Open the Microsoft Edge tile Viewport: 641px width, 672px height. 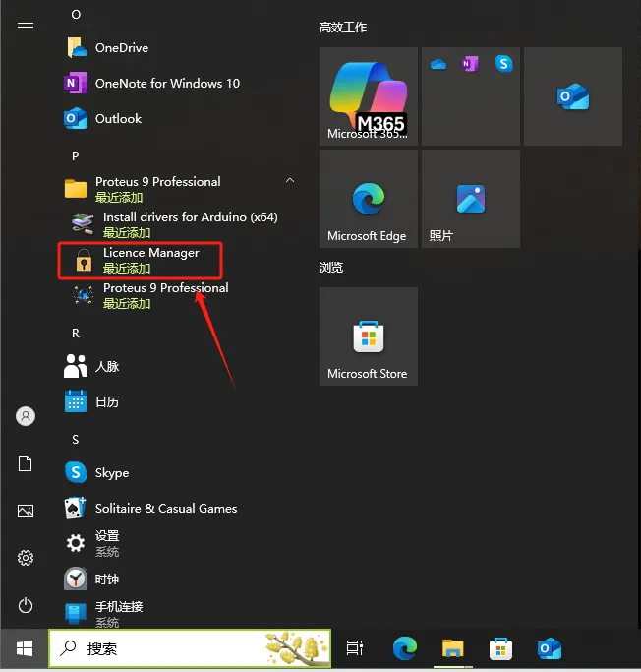[x=369, y=199]
